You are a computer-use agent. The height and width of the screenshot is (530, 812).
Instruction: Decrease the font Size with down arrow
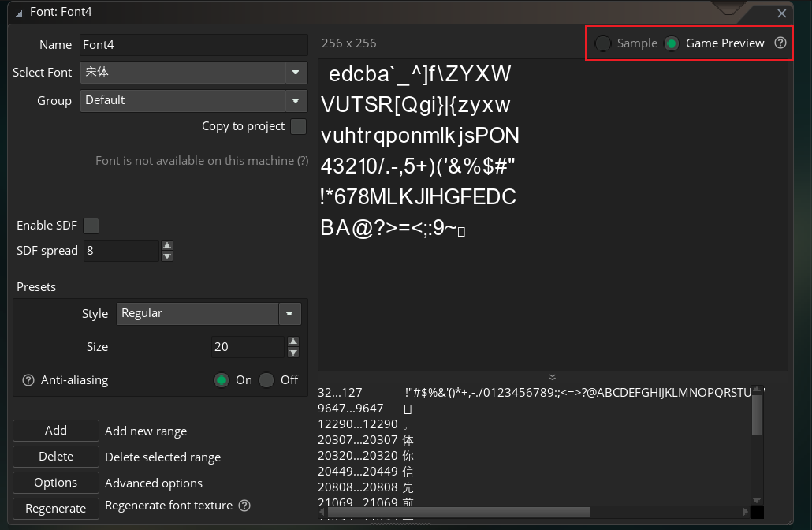(293, 352)
